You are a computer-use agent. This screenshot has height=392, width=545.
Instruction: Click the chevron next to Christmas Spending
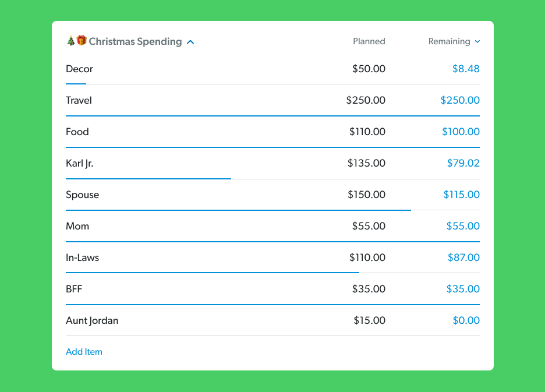190,41
